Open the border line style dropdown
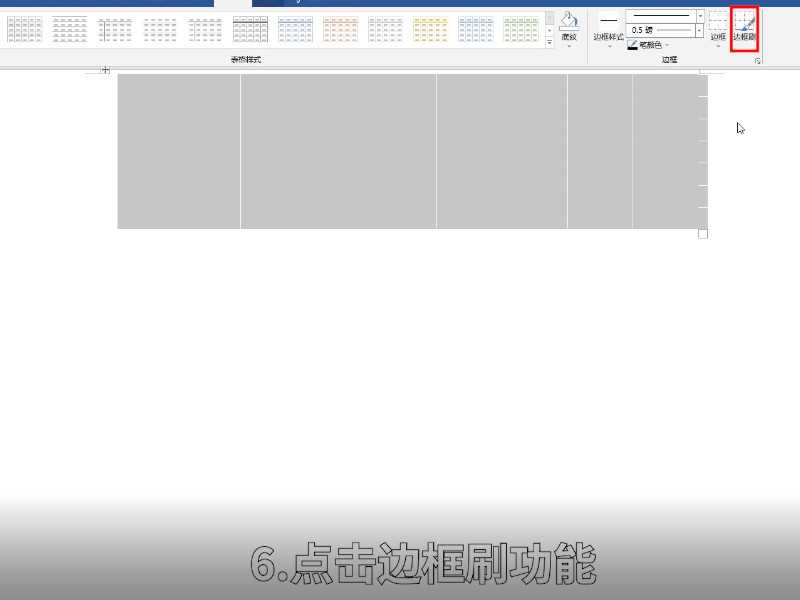The height and width of the screenshot is (600, 800). point(700,15)
